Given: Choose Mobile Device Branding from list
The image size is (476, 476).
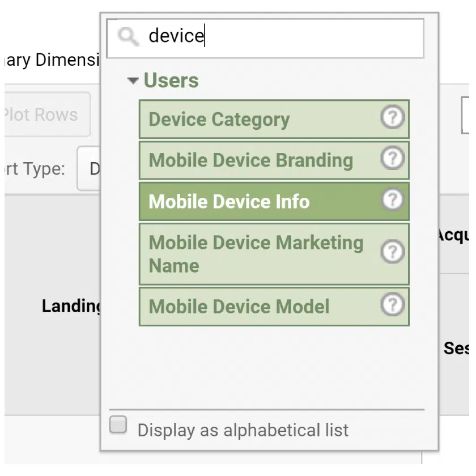Looking at the screenshot, I should pyautogui.click(x=261, y=160).
